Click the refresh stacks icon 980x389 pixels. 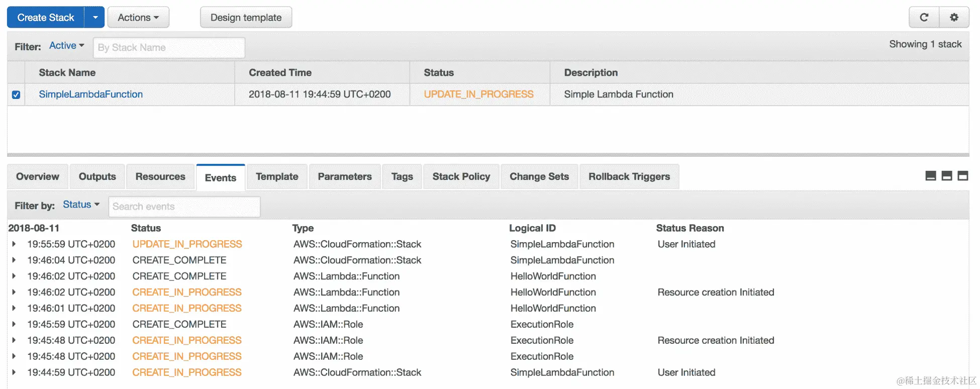point(924,18)
